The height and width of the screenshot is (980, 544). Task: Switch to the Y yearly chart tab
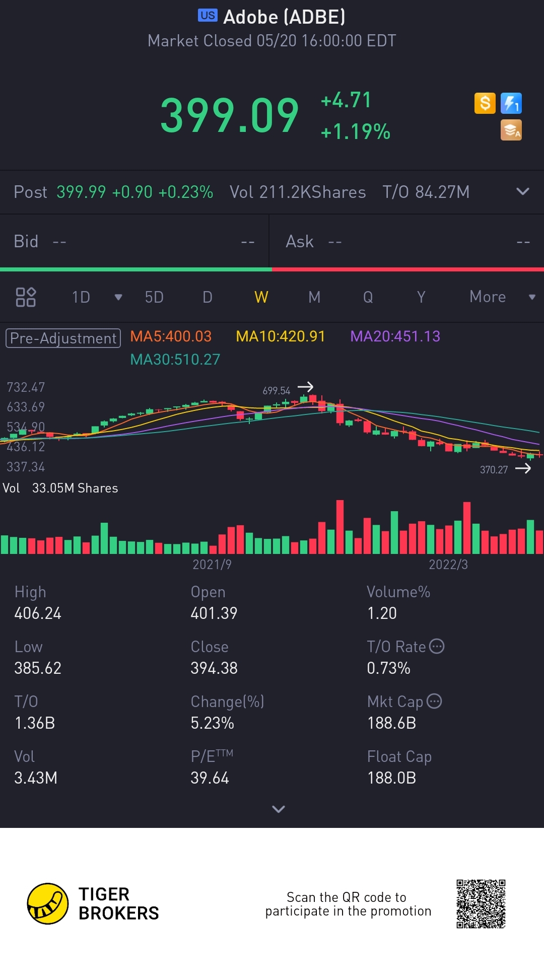(421, 297)
